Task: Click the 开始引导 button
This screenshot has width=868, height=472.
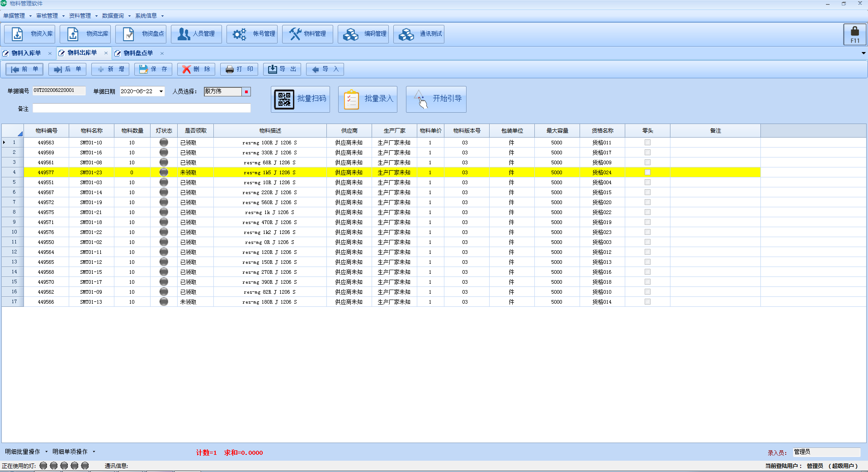Action: (436, 99)
